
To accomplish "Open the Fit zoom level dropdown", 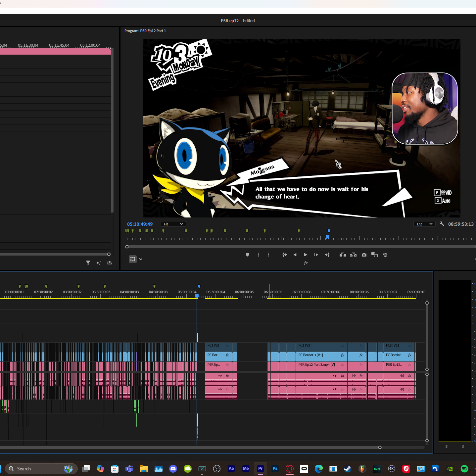I will click(173, 224).
